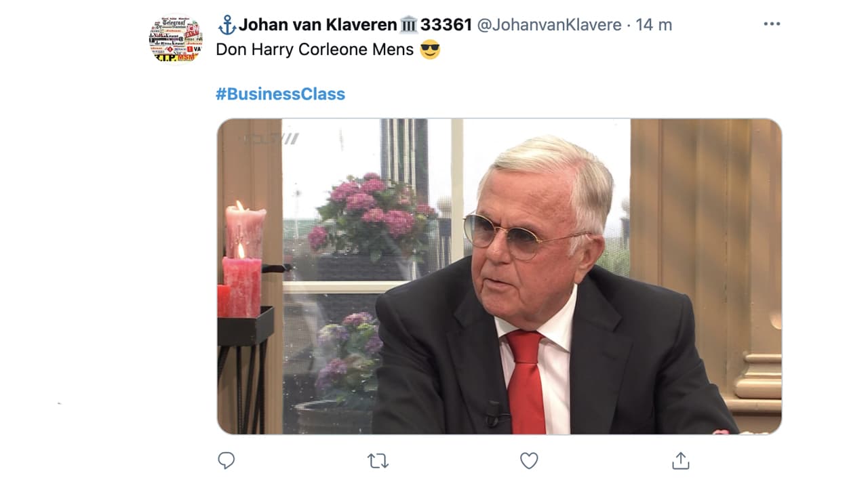Screen dimensions: 868x488
Task: Click the bank building emoji in the name
Action: 408,25
